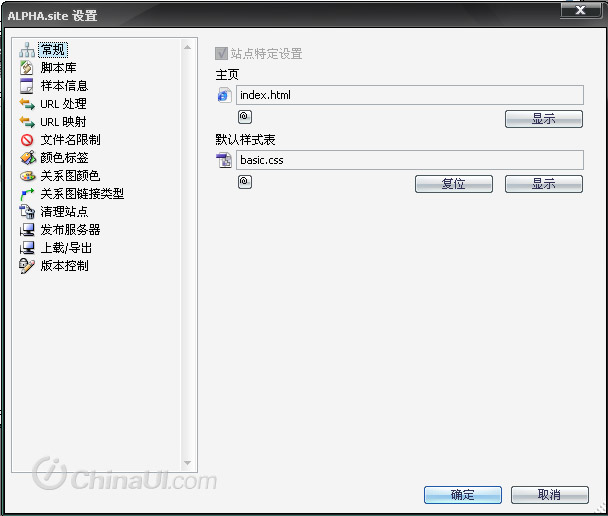The height and width of the screenshot is (516, 608).
Task: Click the 颜色标签 tag icon
Action: [28, 157]
